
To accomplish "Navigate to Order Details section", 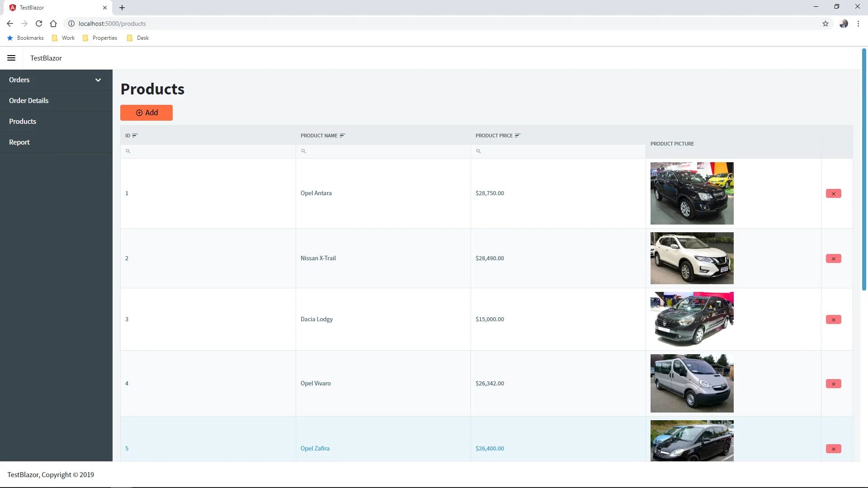I will (28, 100).
